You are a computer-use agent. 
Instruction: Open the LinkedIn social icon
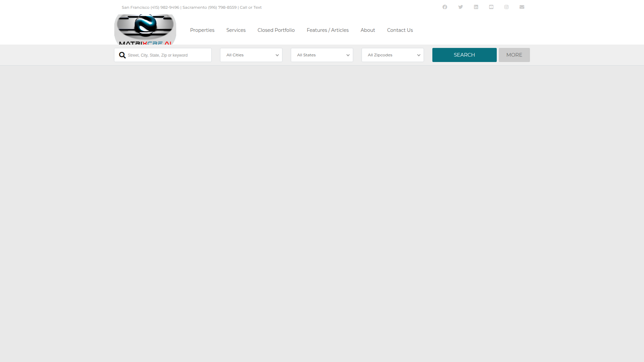pos(476,7)
